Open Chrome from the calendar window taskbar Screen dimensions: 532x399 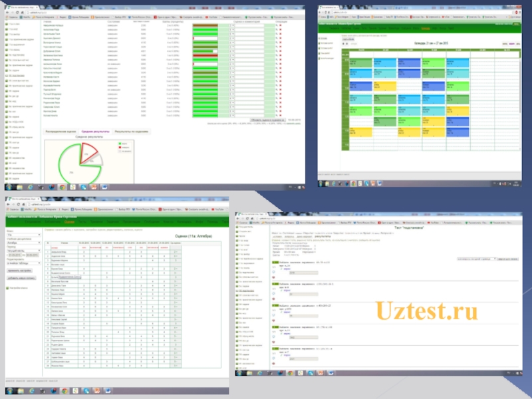(x=354, y=184)
